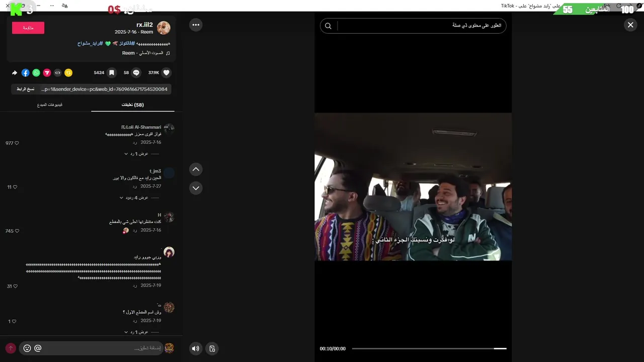Click the copy link button

tap(26, 89)
